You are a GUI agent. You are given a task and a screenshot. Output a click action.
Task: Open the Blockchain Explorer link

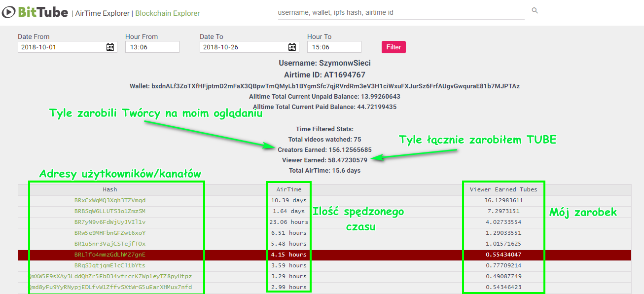click(x=168, y=13)
